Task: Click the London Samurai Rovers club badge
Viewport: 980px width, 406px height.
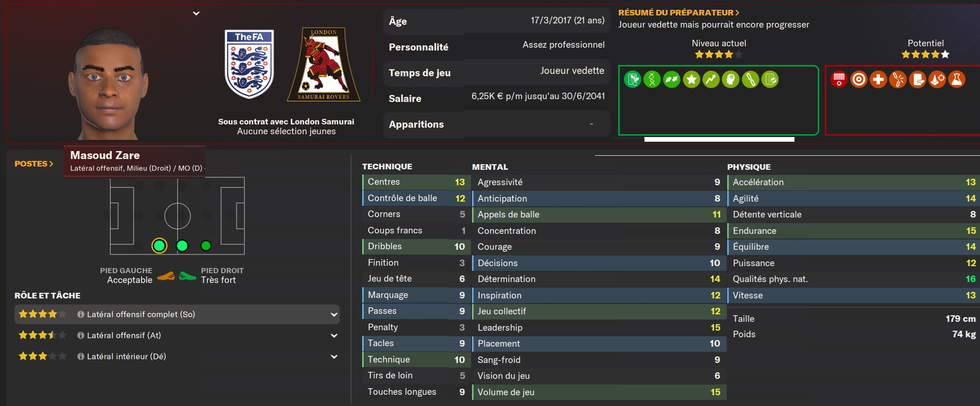Action: point(323,65)
